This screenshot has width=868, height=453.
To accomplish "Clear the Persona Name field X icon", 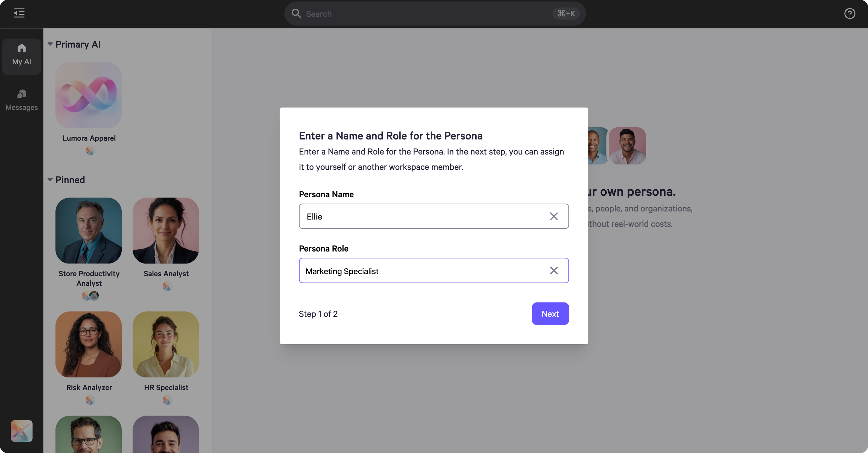I will click(x=554, y=216).
